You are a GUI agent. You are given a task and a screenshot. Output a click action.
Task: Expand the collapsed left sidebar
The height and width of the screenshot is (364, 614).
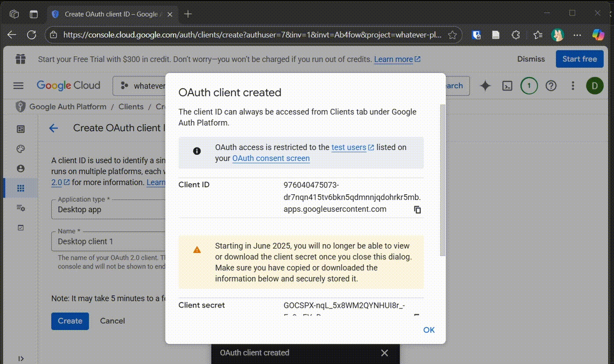tap(21, 359)
